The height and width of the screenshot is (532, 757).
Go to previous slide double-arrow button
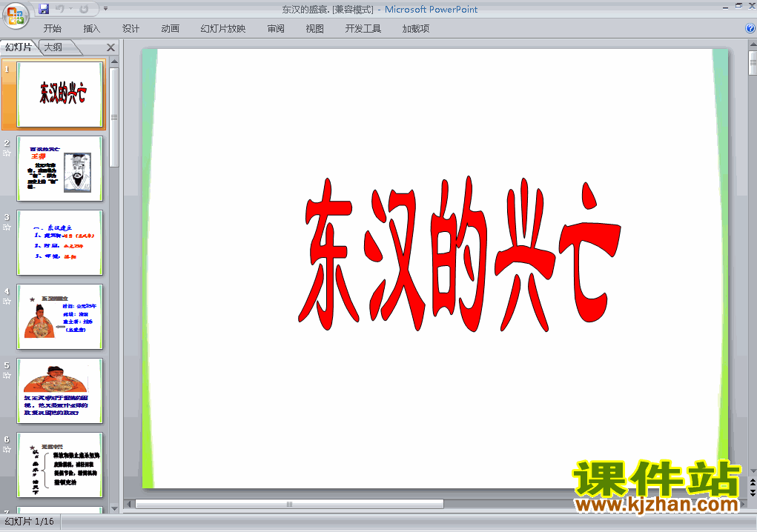[x=753, y=482]
